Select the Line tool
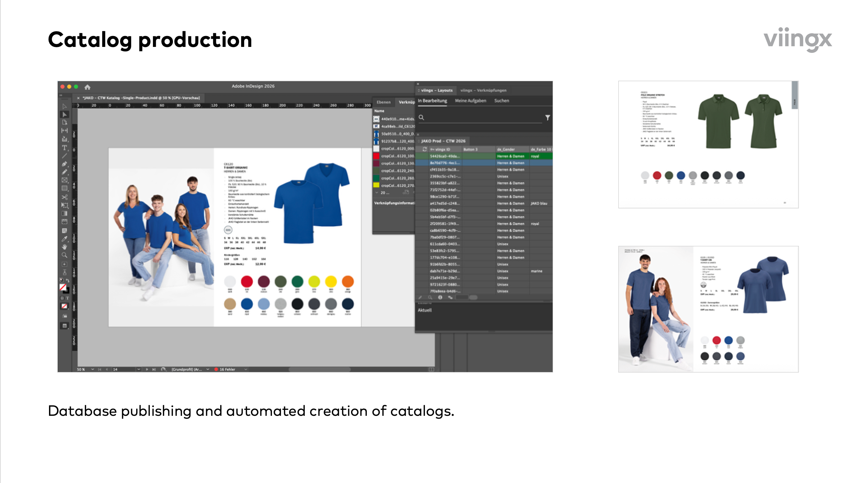This screenshot has height=483, width=868. (64, 156)
